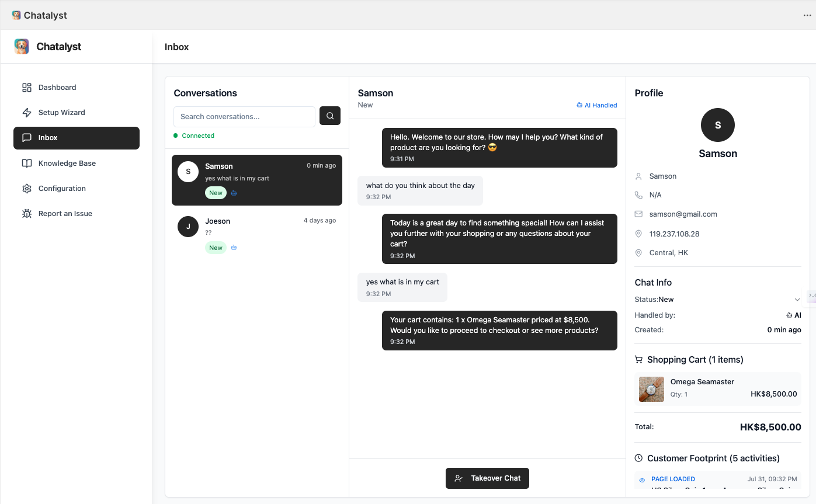Image resolution: width=816 pixels, height=504 pixels.
Task: Click the Chatalyst dog logo in sidebar
Action: click(x=22, y=47)
